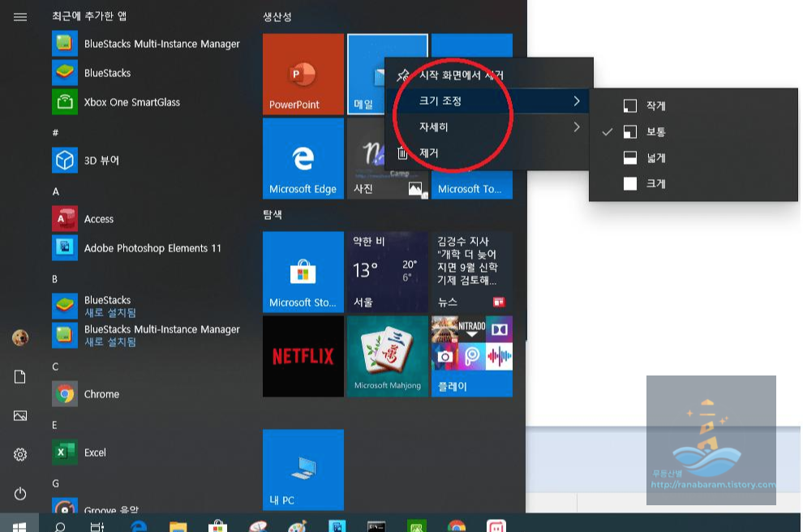This screenshot has width=803, height=532.
Task: Open the PowerPoint tile
Action: point(303,75)
